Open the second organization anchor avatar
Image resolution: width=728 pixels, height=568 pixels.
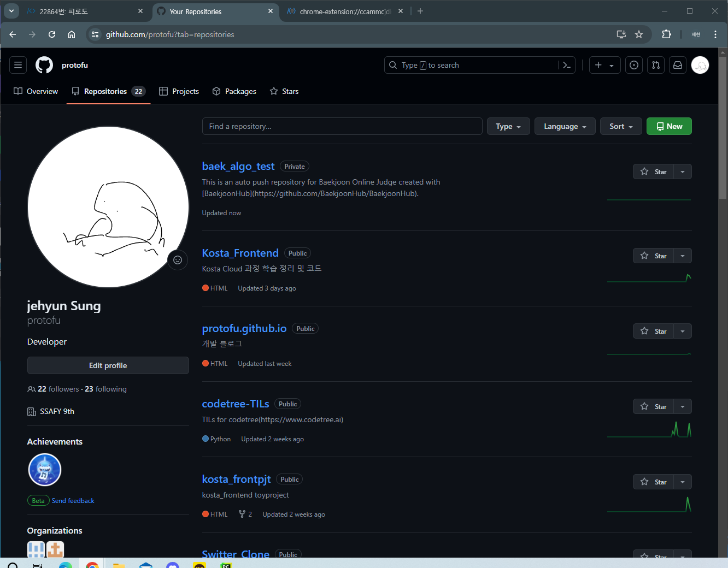(55, 549)
